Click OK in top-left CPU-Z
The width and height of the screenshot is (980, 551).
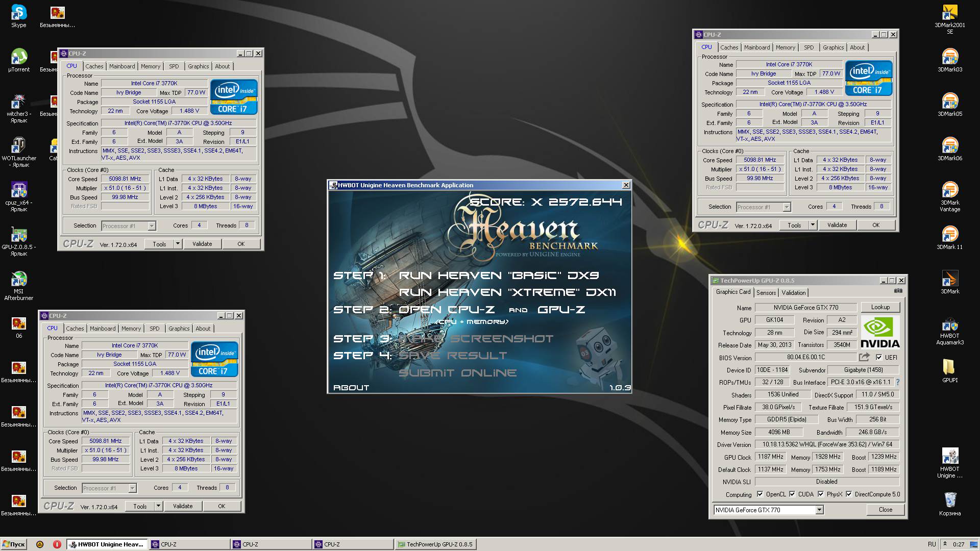pyautogui.click(x=241, y=244)
